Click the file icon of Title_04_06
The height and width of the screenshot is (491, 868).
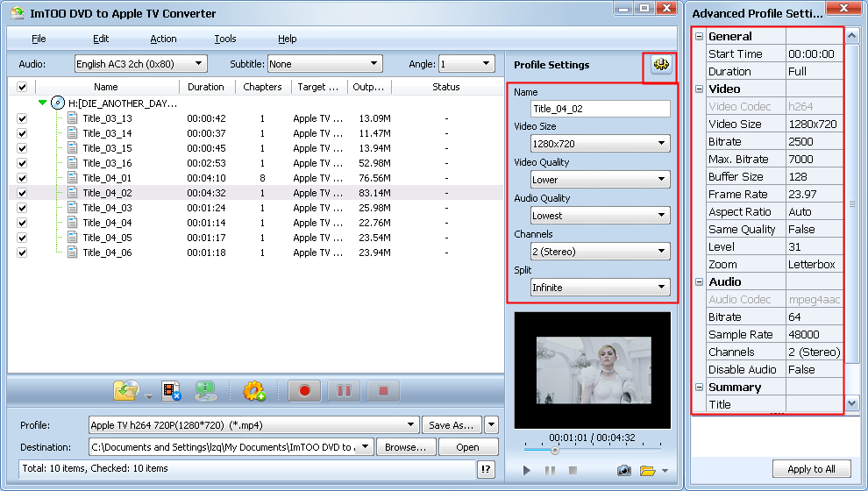click(73, 253)
